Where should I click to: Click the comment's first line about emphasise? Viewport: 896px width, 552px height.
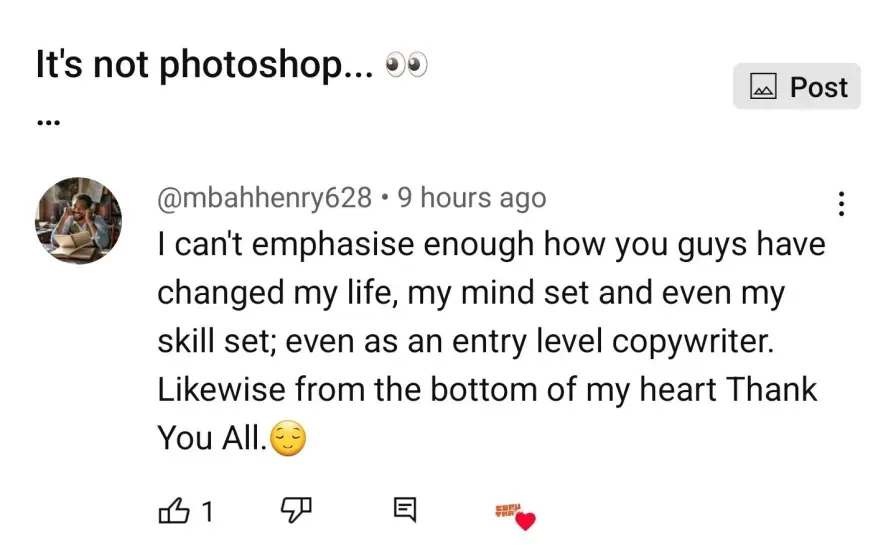pyautogui.click(x=490, y=245)
